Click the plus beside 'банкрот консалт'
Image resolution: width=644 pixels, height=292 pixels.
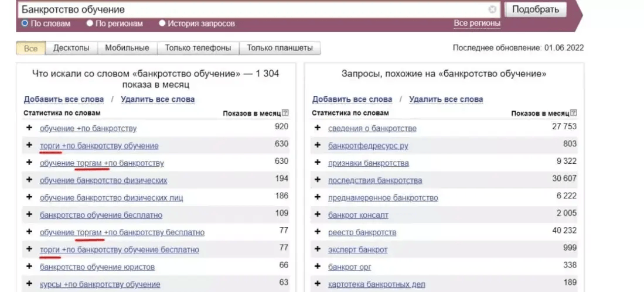(318, 214)
